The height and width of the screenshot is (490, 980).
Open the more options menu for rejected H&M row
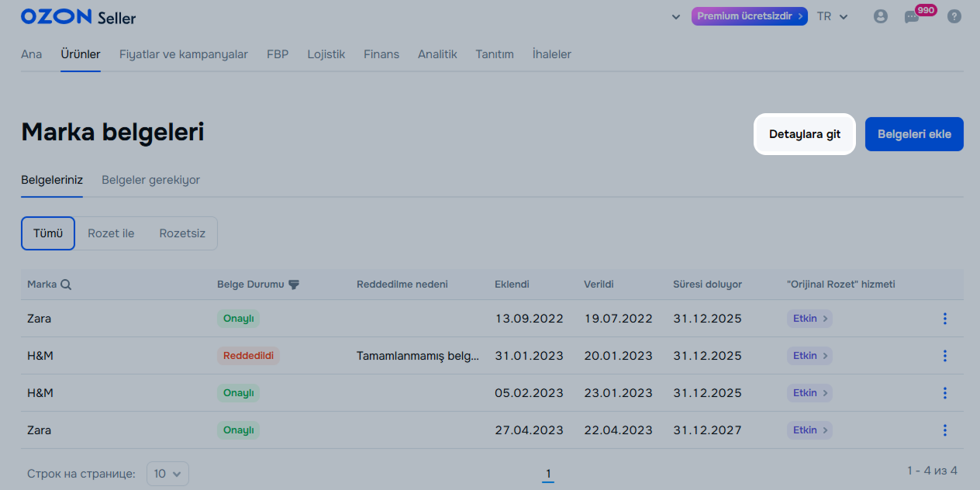point(944,356)
